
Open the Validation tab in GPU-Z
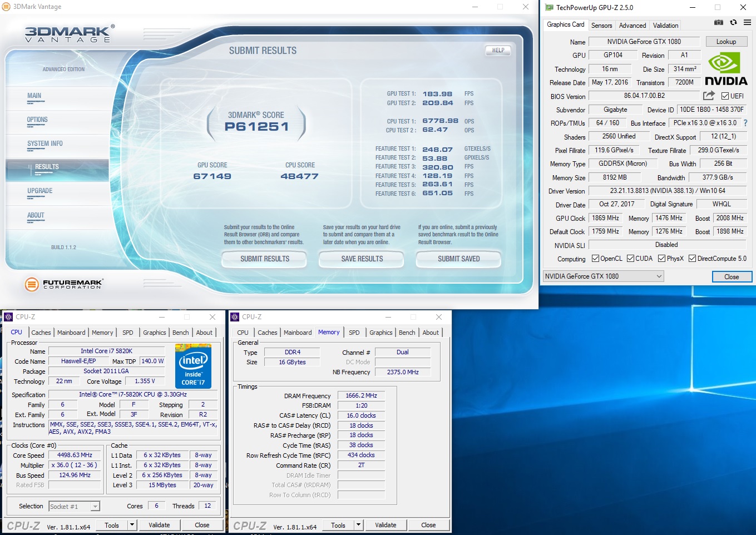coord(665,26)
